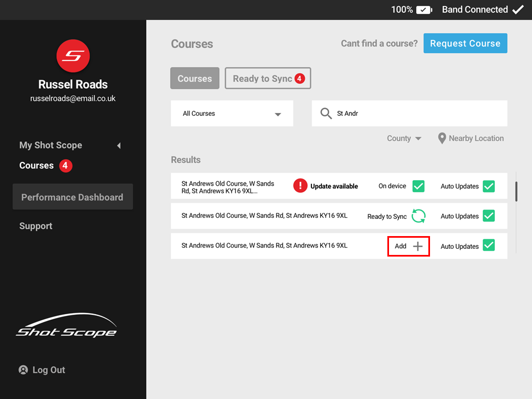Click the Shot Scope logo in sidebar
532x399 pixels.
pos(66,325)
